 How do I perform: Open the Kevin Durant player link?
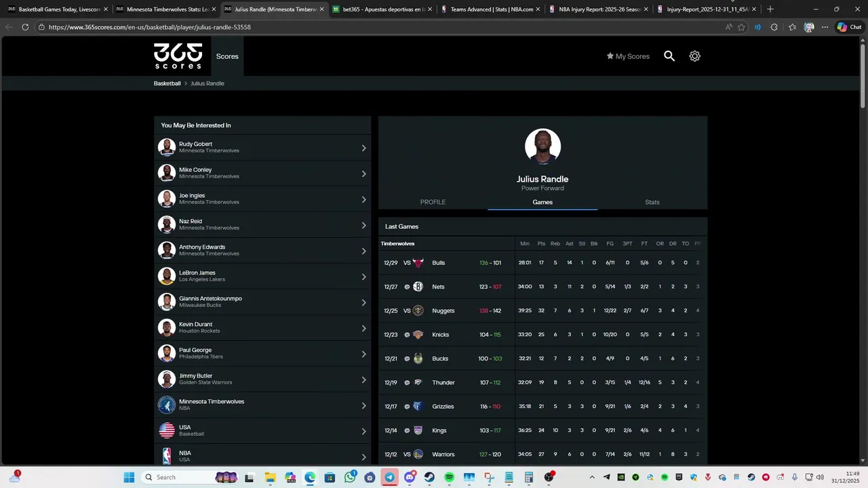262,328
